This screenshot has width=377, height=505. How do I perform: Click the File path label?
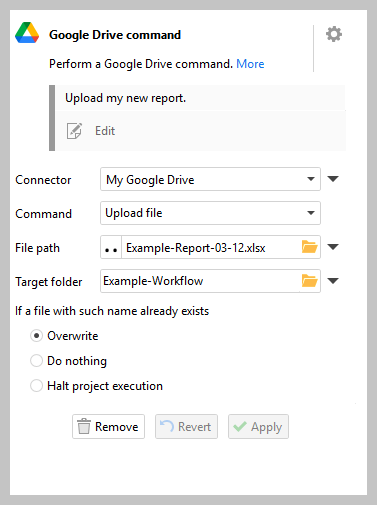(37, 248)
